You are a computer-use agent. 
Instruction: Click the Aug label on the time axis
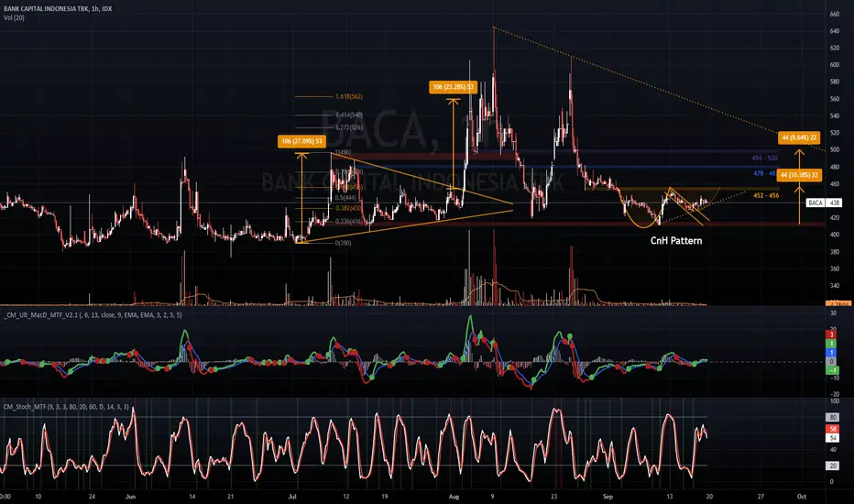[x=454, y=497]
